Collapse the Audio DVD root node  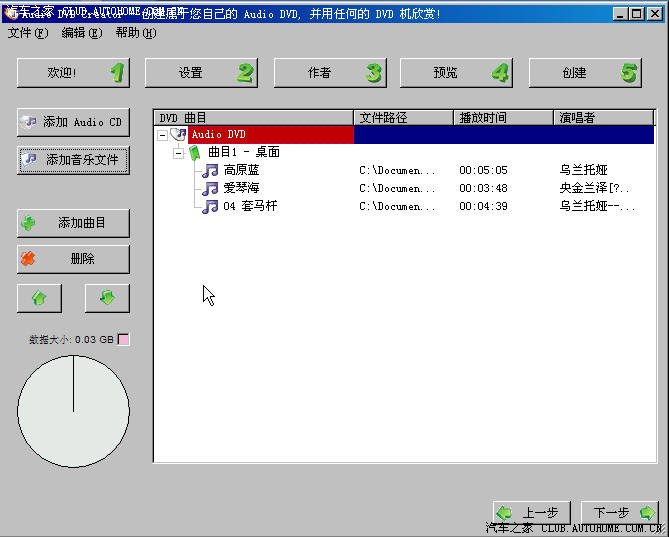click(x=162, y=134)
